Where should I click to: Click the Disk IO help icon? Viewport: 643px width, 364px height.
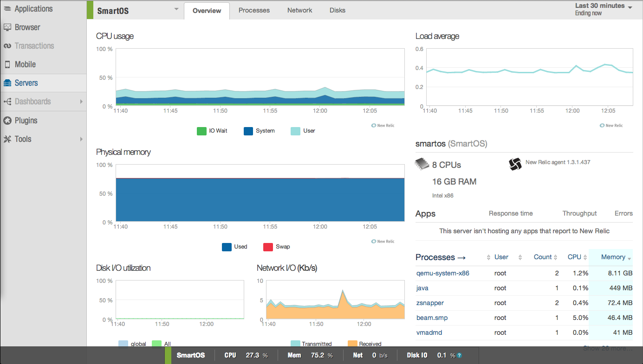pyautogui.click(x=459, y=356)
